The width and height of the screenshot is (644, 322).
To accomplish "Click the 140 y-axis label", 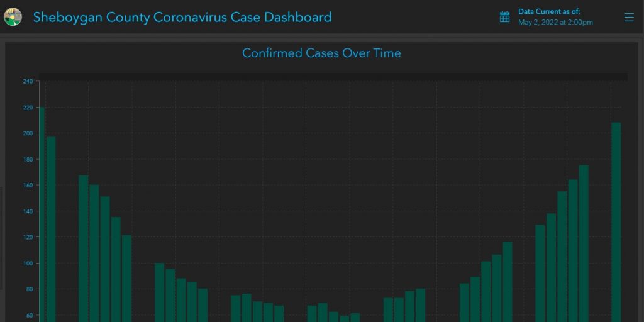I will [28, 211].
